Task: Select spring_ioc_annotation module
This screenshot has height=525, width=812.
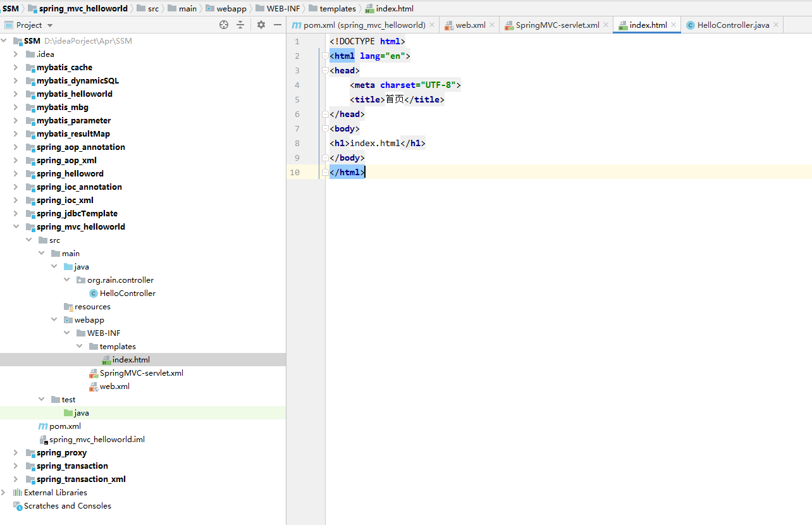Action: click(79, 187)
